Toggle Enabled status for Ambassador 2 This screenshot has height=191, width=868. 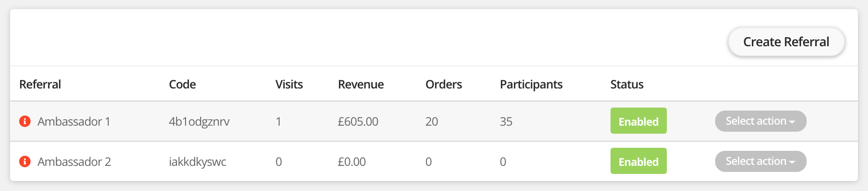click(638, 161)
